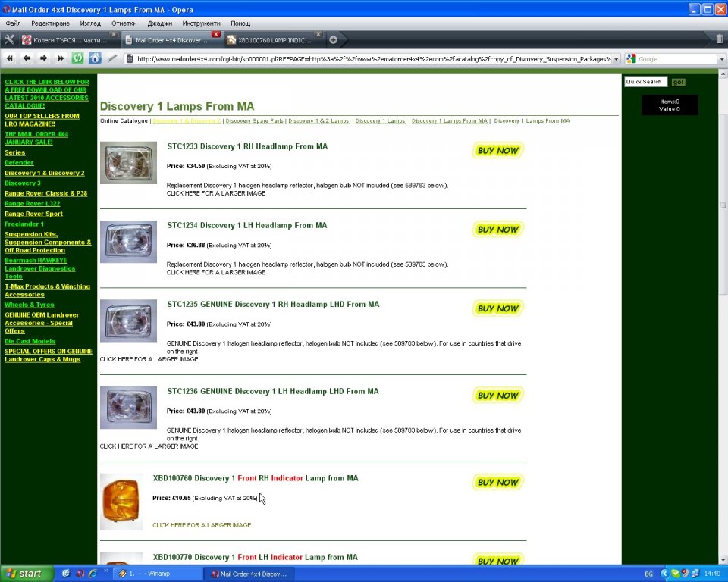Click the go! search button
The width and height of the screenshot is (728, 582).
coord(678,82)
